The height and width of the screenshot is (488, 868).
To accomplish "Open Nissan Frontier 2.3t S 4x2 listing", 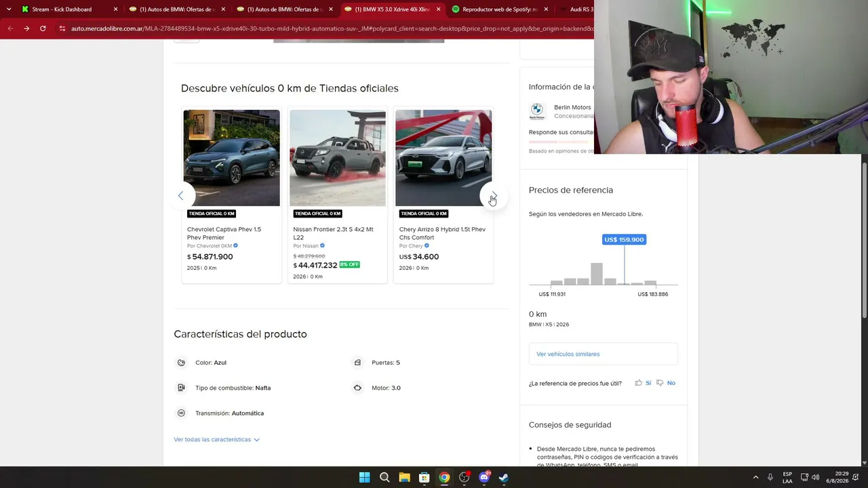I will pyautogui.click(x=333, y=233).
